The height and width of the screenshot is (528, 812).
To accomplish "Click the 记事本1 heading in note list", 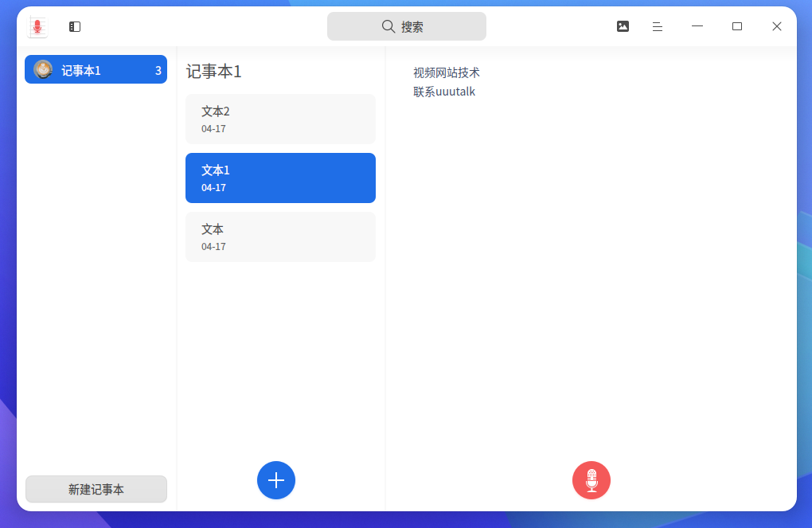I will pos(214,72).
